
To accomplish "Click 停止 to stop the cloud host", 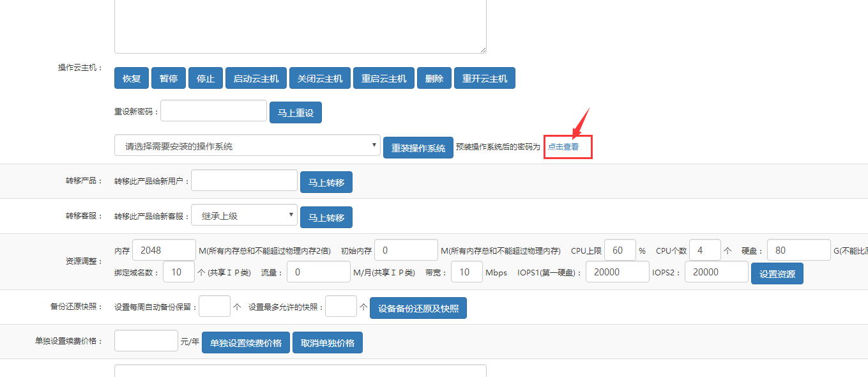I will click(205, 77).
